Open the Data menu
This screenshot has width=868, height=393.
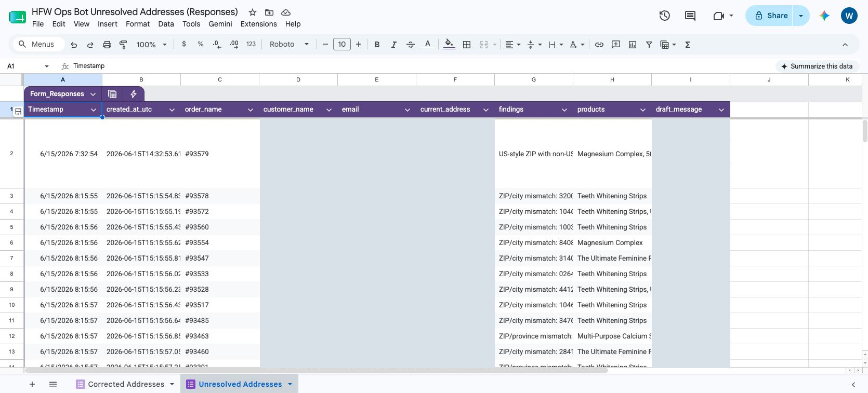tap(166, 24)
